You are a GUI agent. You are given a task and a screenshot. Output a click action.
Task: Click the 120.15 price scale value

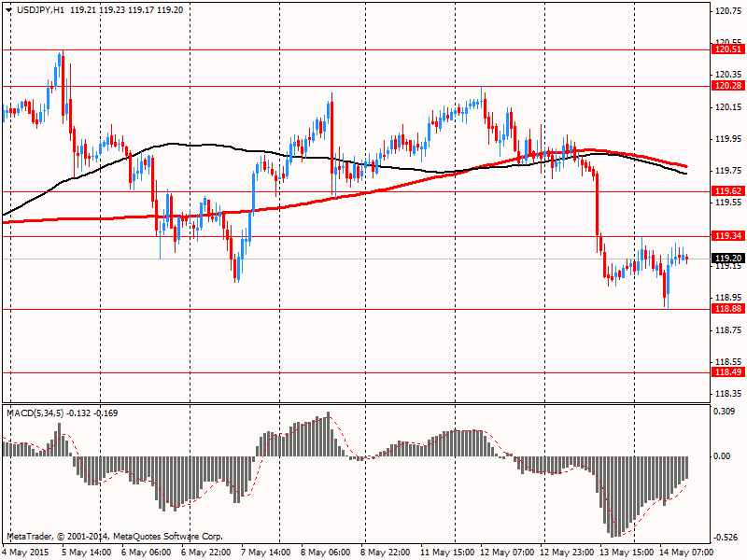tap(728, 106)
